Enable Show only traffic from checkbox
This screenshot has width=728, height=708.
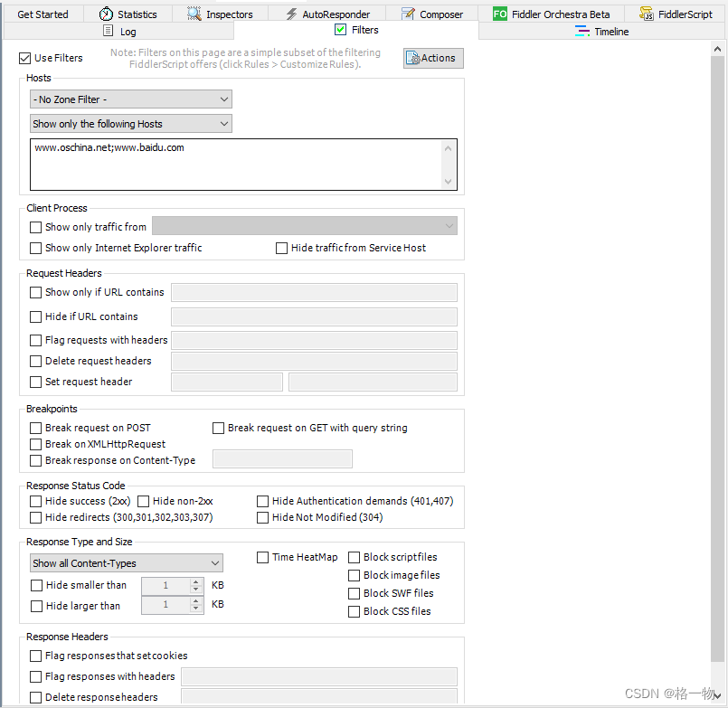(x=35, y=227)
